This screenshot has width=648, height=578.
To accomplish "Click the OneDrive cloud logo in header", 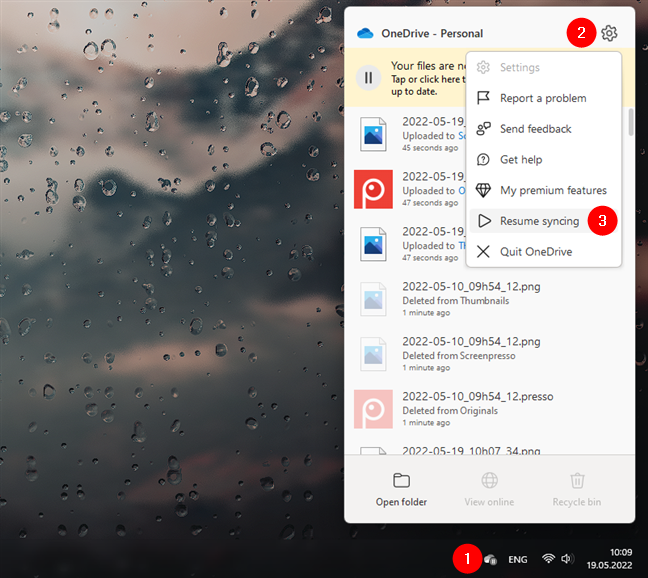I will (x=365, y=33).
